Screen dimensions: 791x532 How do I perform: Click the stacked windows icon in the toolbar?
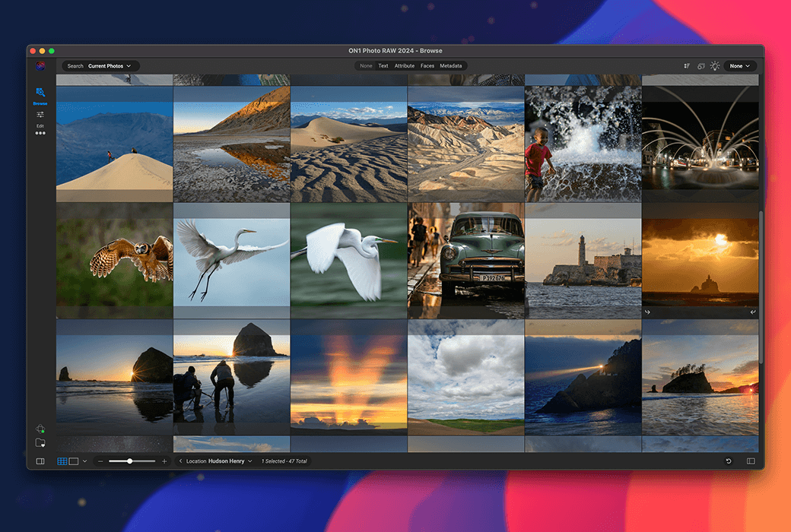tap(700, 66)
